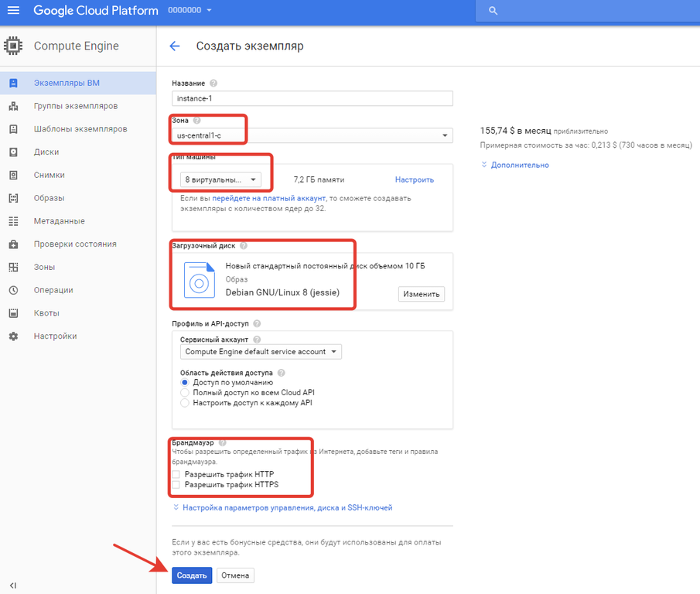Enable Разрешить трафик HTTPS checkbox

point(176,485)
